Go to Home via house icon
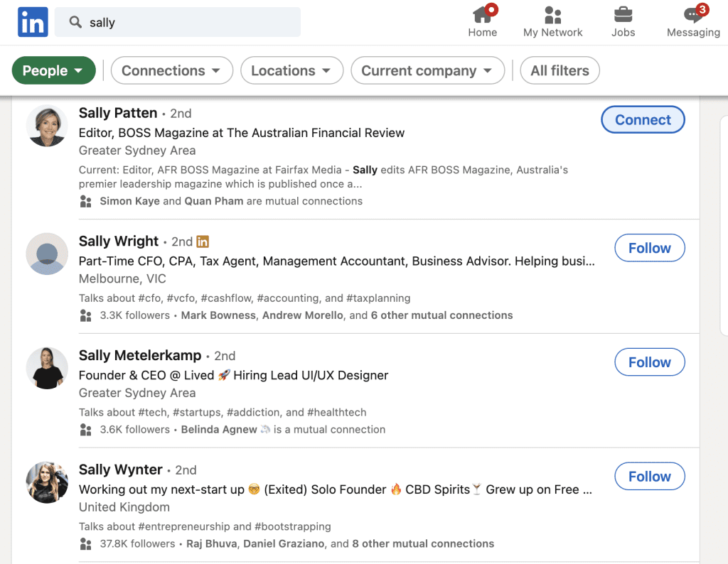Viewport: 728px width, 564px height. (x=483, y=14)
